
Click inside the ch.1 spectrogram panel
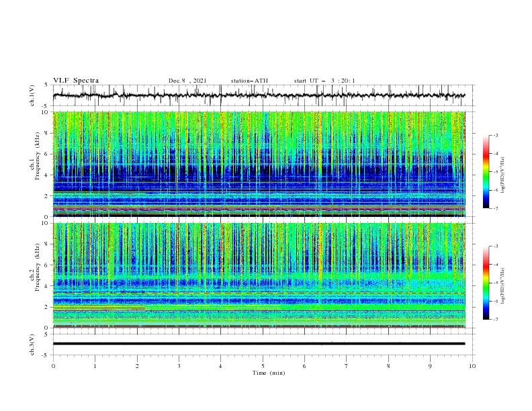coord(259,164)
